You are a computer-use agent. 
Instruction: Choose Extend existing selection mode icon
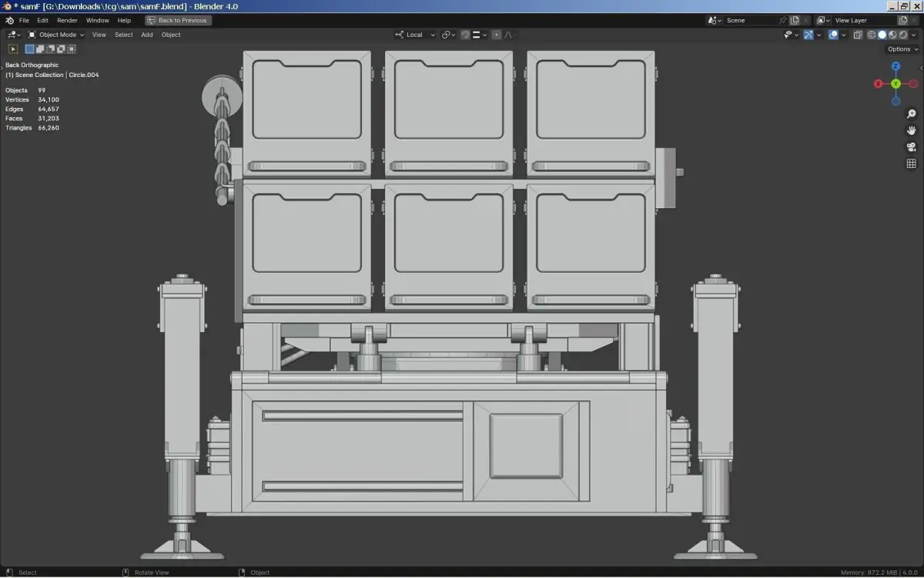click(x=40, y=49)
